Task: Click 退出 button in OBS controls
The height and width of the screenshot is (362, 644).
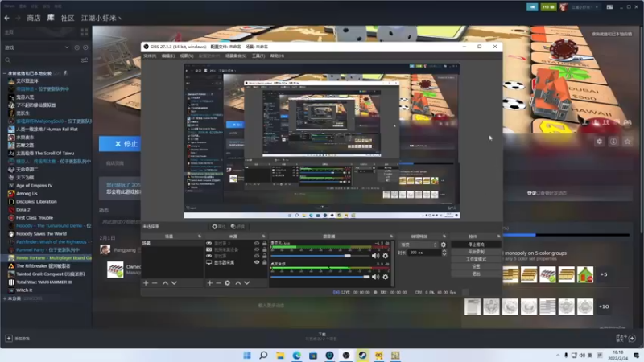Action: point(476,274)
